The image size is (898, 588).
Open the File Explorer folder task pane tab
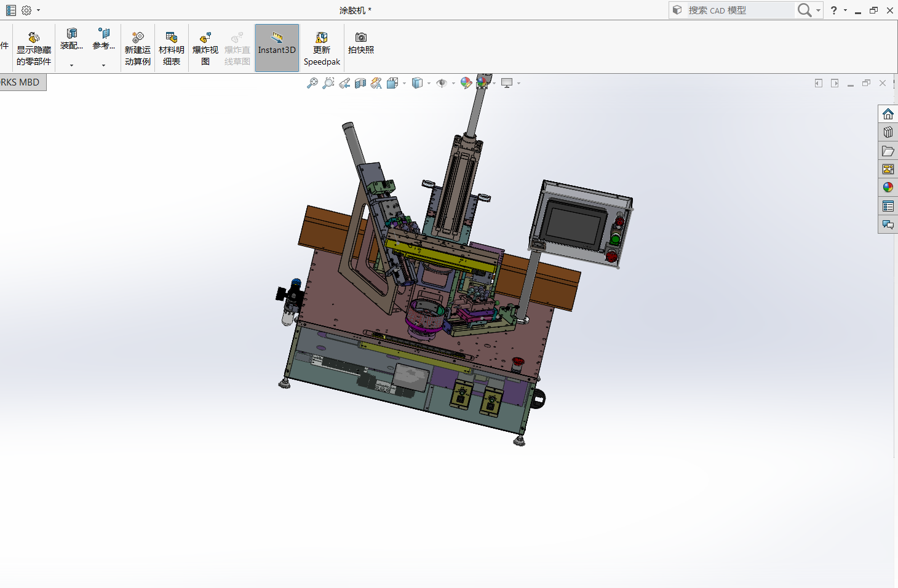(x=888, y=151)
